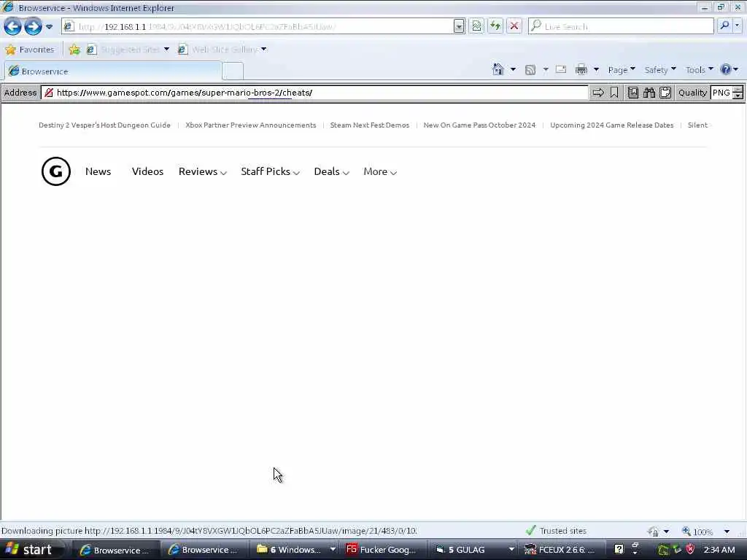Click the IE Back arrow button
This screenshot has width=747, height=560.
tap(12, 27)
